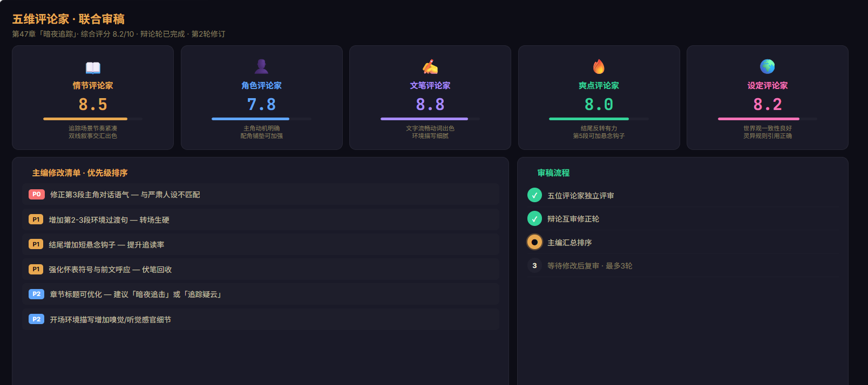The width and height of the screenshot is (868, 385).
Task: Click the red P0 priority badge
Action: click(37, 194)
